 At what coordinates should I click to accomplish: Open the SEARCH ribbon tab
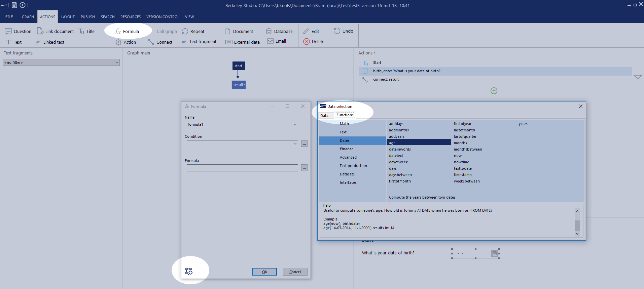108,17
